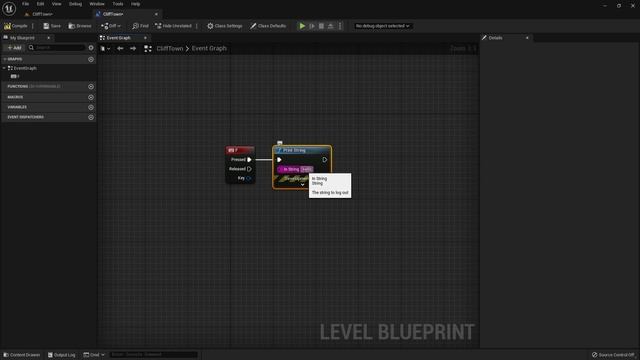Image resolution: width=640 pixels, height=360 pixels.
Task: Close the active CliffTown blueprint tab
Action: [x=156, y=14]
